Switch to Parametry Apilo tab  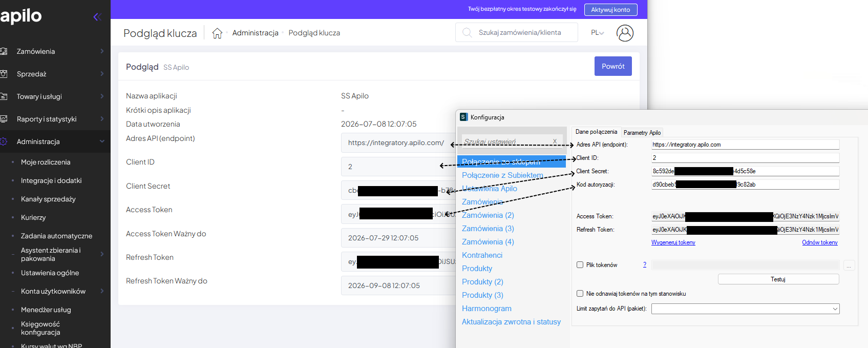642,133
